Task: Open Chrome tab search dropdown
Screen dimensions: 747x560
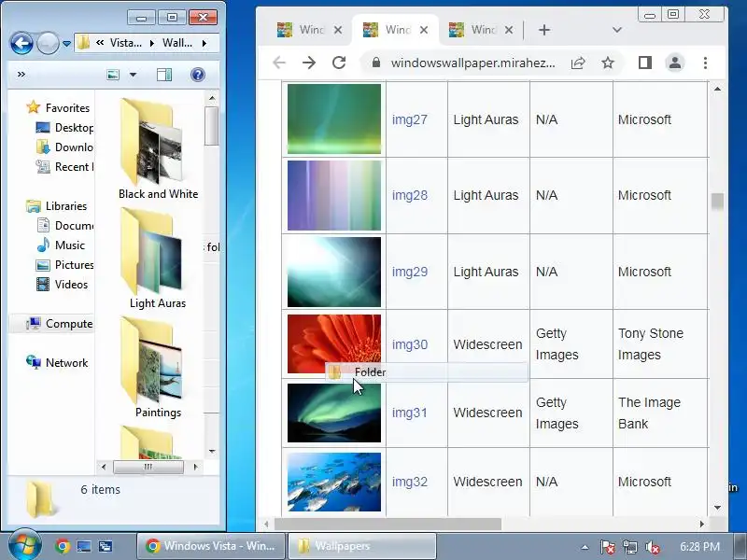Action: coord(617,30)
